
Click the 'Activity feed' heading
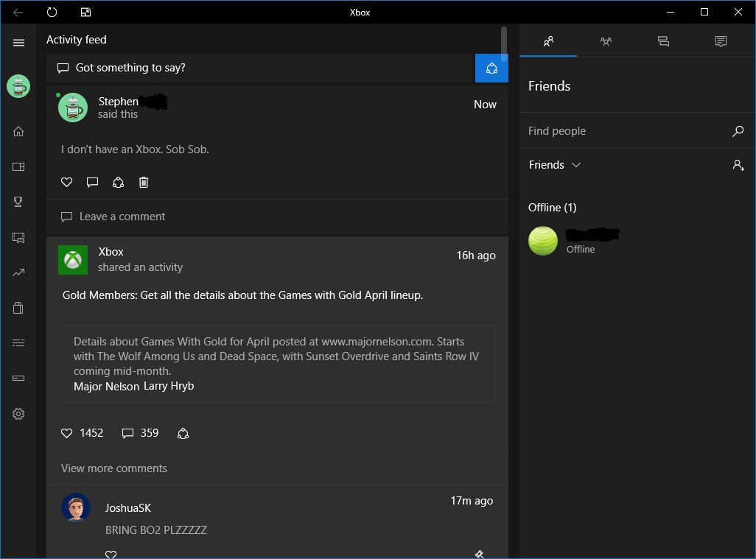click(x=76, y=40)
